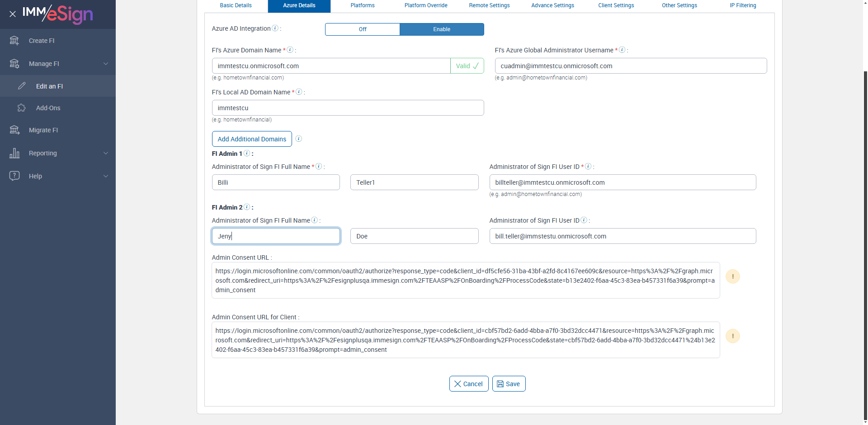The image size is (868, 425).
Task: Click info icon beside Azure AD Integration
Action: tap(275, 28)
